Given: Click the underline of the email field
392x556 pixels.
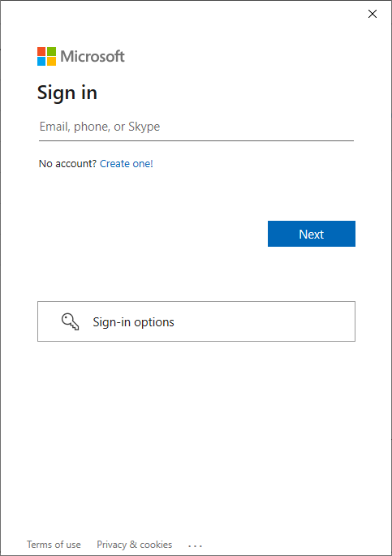Looking at the screenshot, I should 196,140.
